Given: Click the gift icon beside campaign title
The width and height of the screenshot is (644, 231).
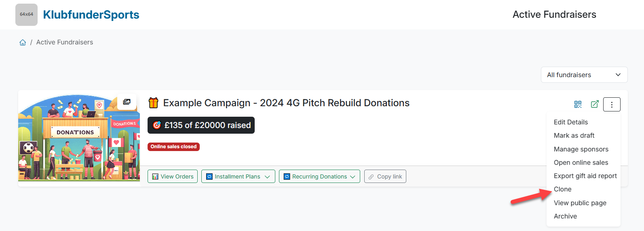Looking at the screenshot, I should [x=153, y=103].
